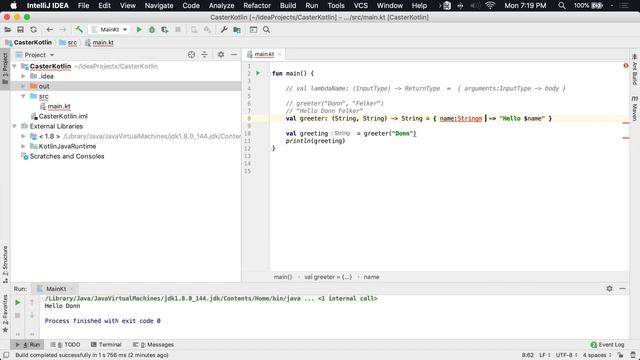Expand the .idea folder
640x360 pixels.
[23, 76]
